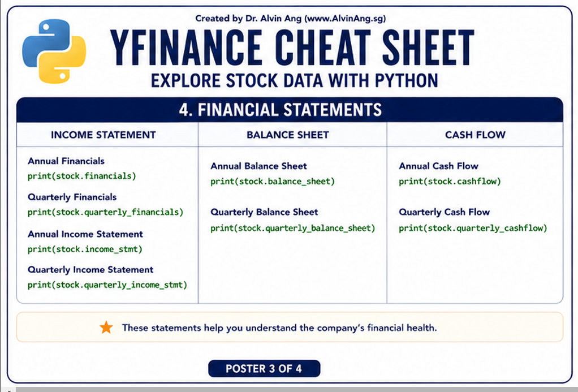The image size is (578, 392).
Task: Click the print(stock.balance_sheet) code line
Action: click(x=273, y=182)
